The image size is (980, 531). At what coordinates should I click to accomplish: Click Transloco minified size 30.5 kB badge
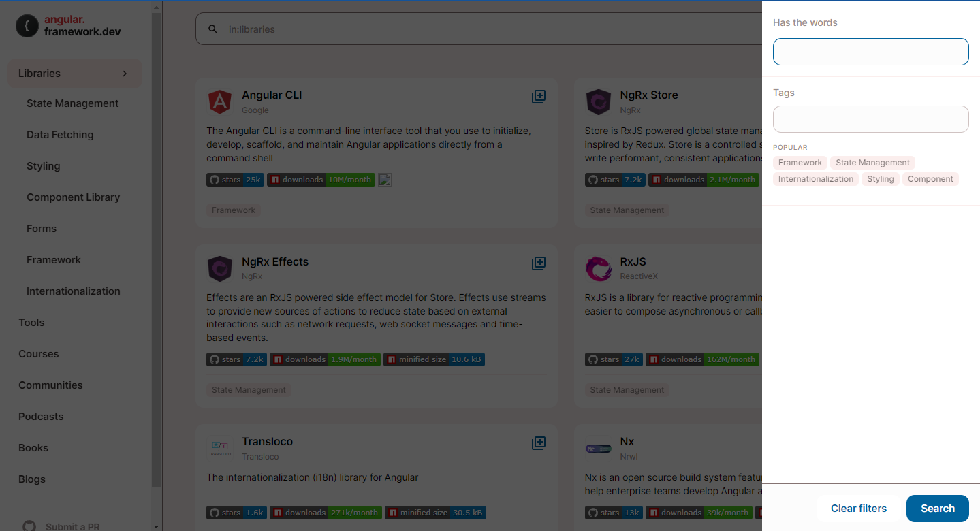435,513
